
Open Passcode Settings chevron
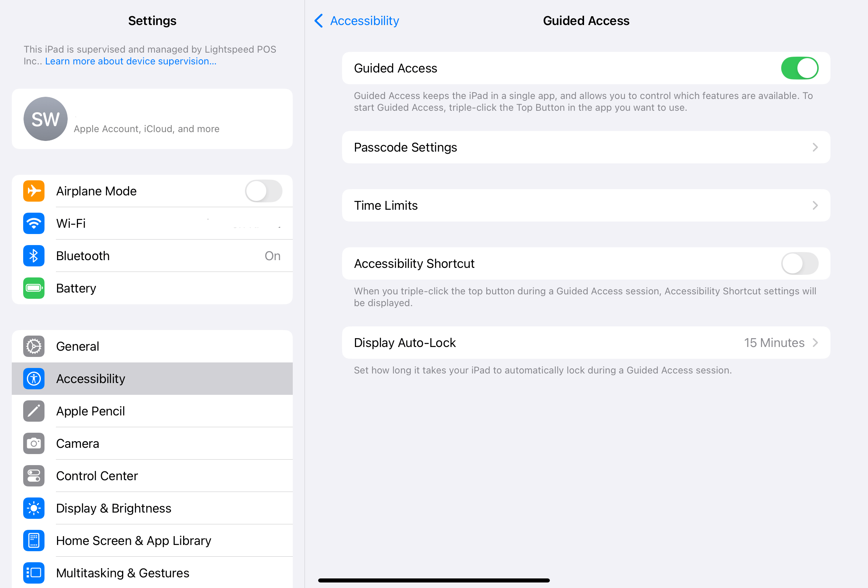[x=815, y=147]
